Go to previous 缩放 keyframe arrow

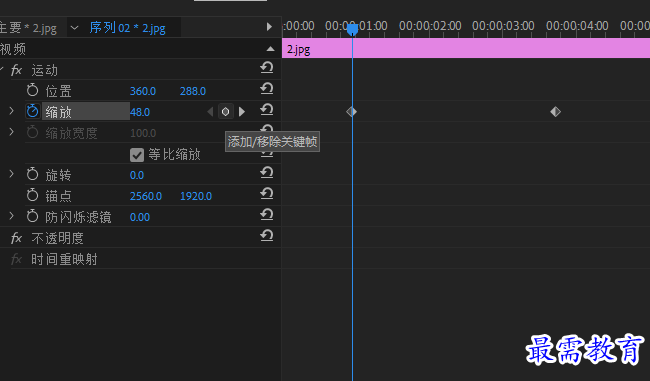point(210,112)
